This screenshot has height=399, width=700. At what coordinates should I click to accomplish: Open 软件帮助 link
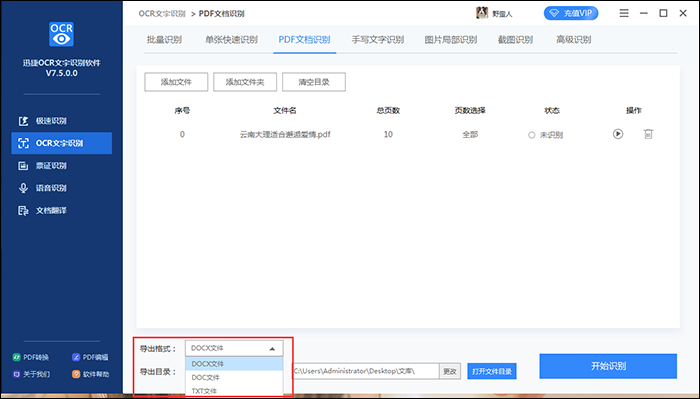[x=91, y=374]
